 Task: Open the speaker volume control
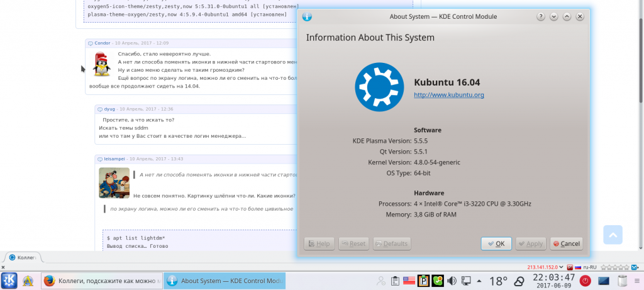tap(452, 281)
